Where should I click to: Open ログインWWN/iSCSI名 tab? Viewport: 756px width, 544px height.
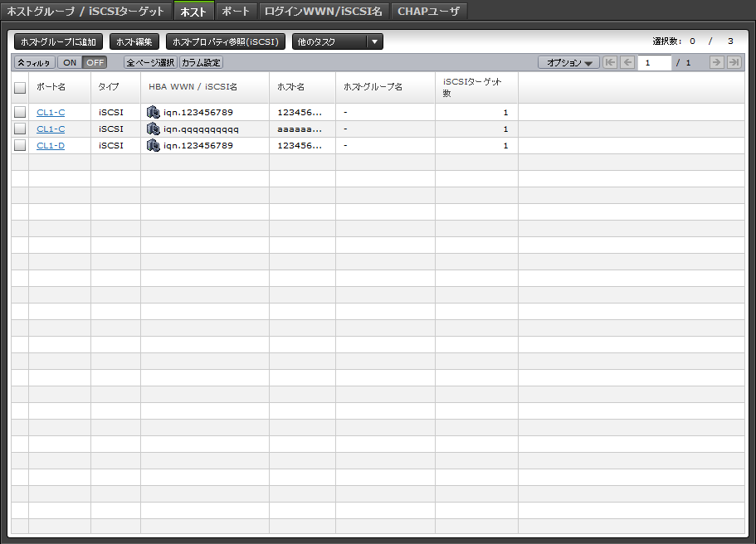[324, 11]
